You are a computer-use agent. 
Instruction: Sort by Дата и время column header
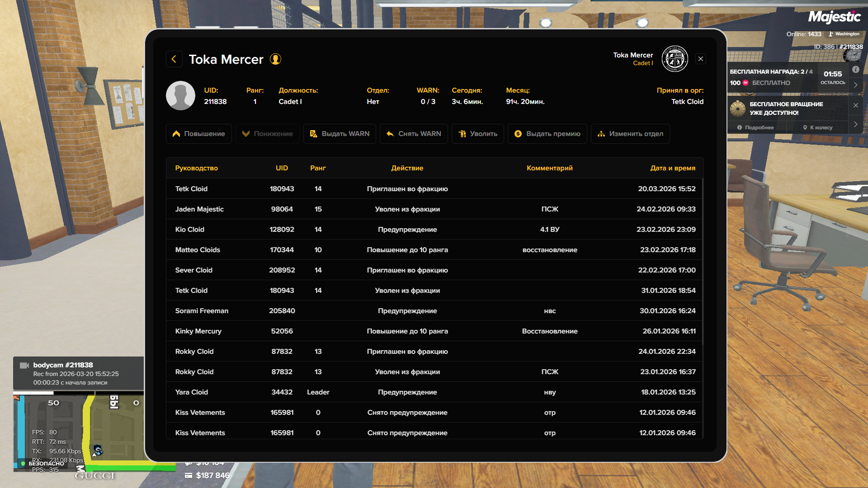coord(672,168)
